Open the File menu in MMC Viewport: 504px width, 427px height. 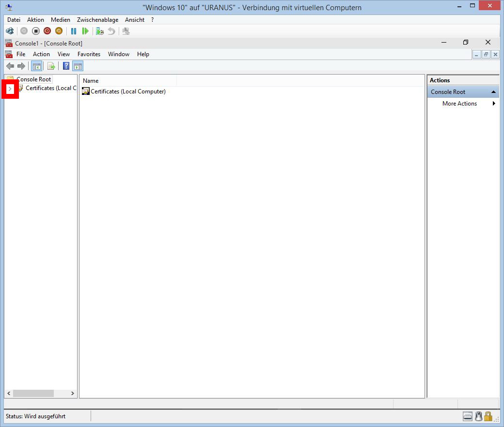[x=21, y=54]
